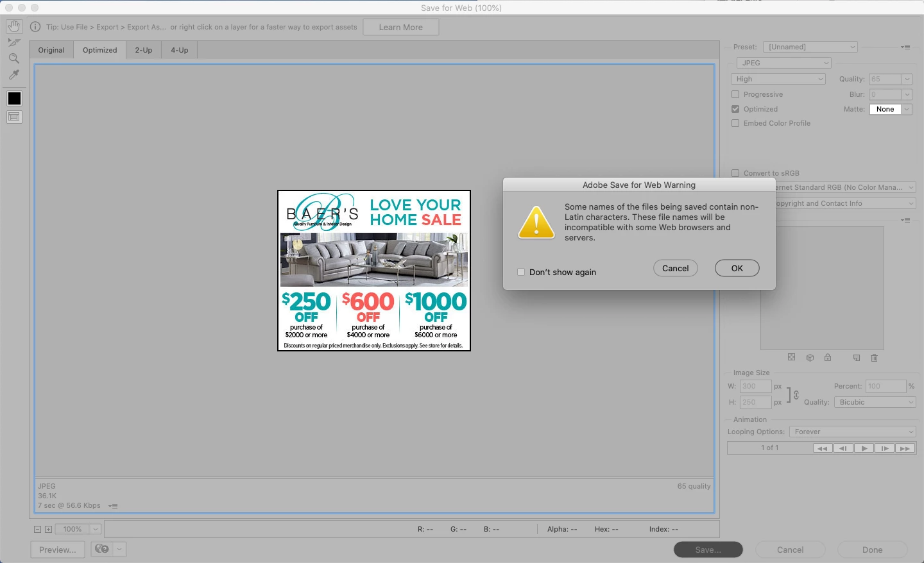Click the lock selected color icon

(x=828, y=357)
